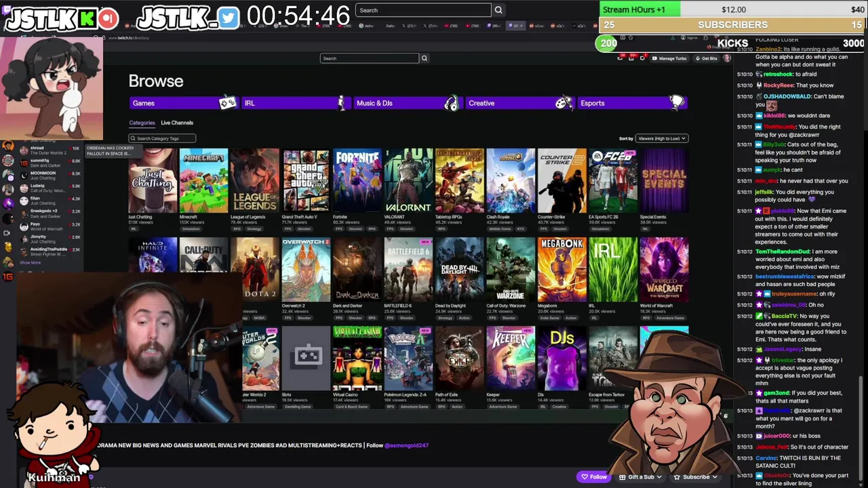Viewport: 868px width, 488px height.
Task: Open the Grand Theft Auto V cover
Action: coord(306,181)
